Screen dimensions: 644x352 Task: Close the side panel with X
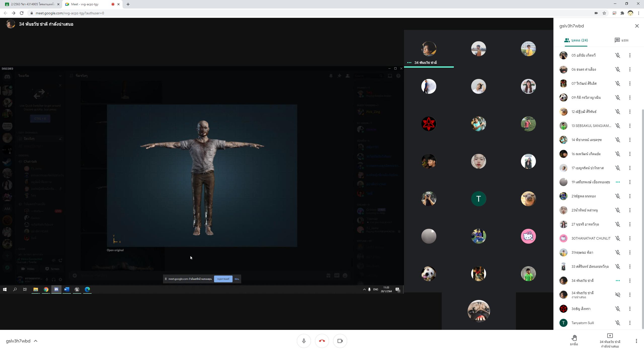tap(637, 26)
